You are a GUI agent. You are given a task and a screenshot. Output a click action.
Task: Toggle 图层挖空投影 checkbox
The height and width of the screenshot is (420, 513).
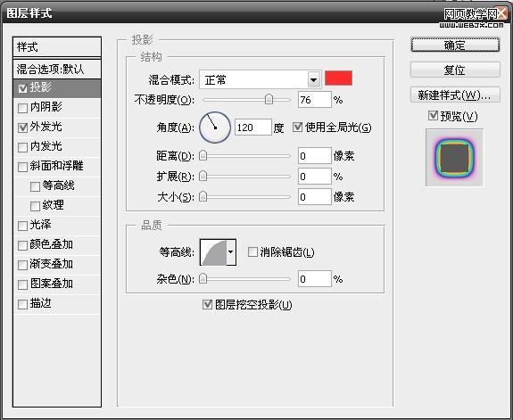click(x=207, y=305)
